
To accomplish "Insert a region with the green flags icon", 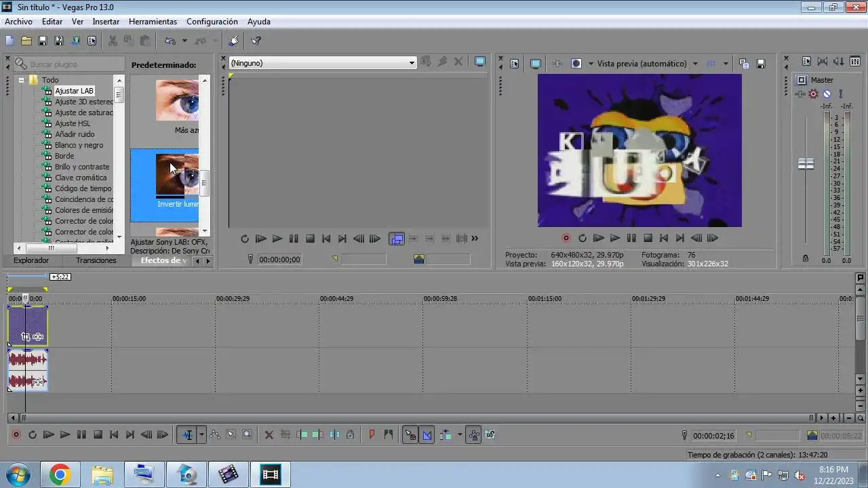I will click(389, 435).
